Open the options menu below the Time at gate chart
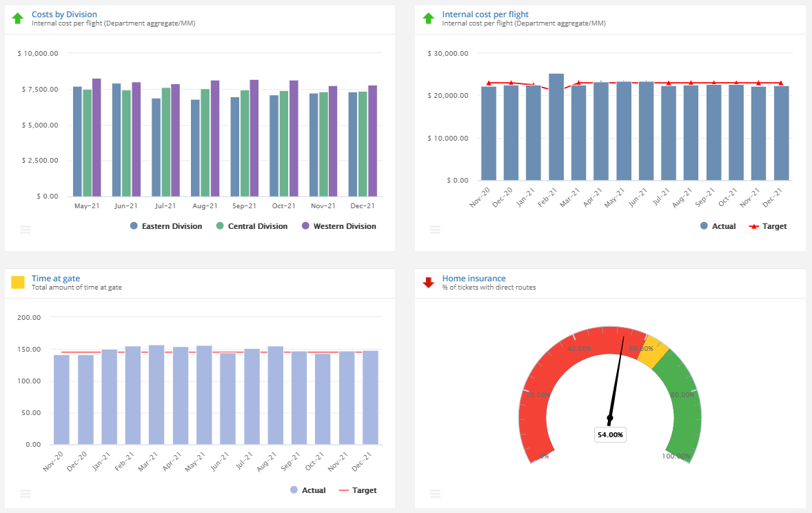Screen dimensions: 812x513 point(26,494)
